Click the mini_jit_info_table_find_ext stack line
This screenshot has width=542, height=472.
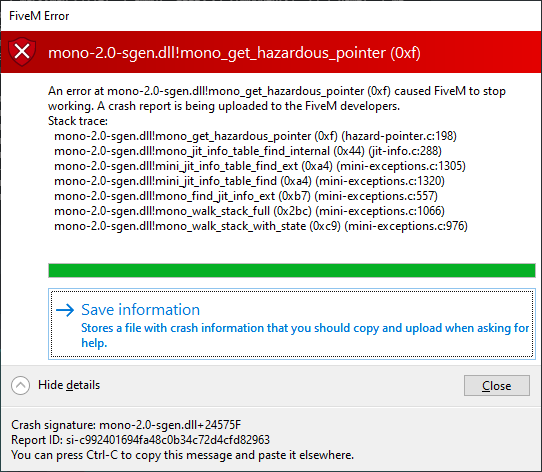(x=260, y=166)
